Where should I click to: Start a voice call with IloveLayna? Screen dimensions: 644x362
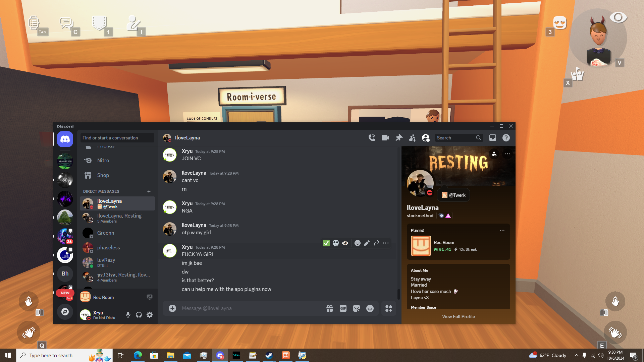(x=372, y=138)
